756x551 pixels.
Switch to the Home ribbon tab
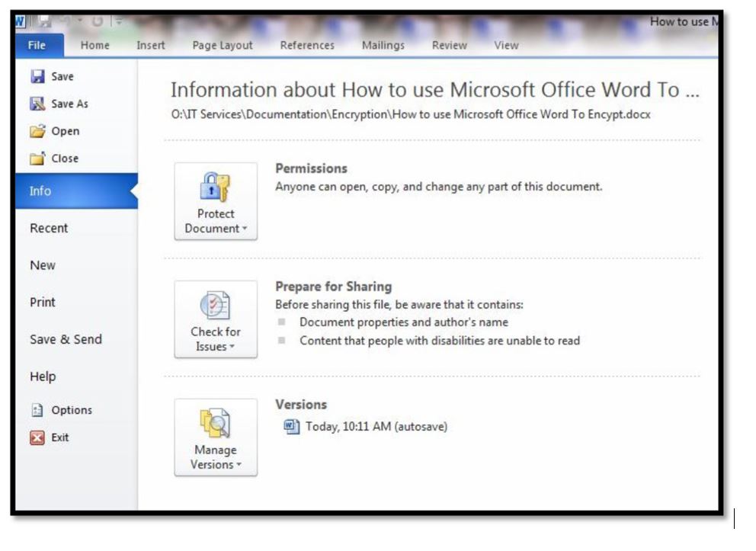point(95,46)
